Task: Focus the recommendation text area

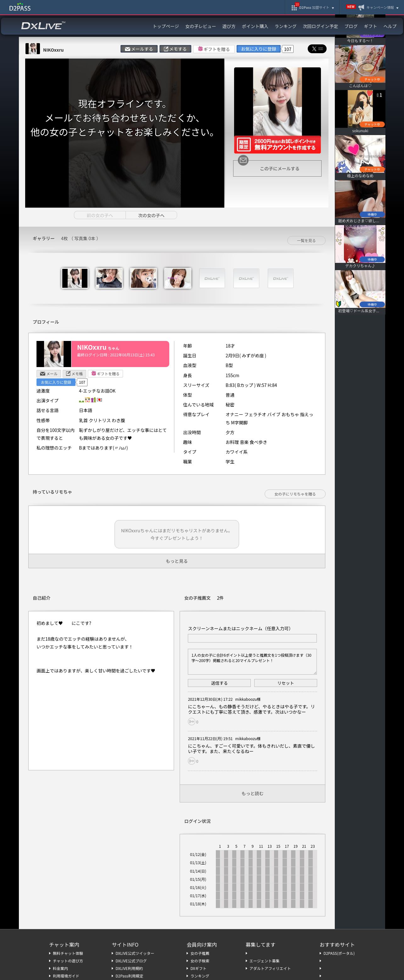Action: (x=252, y=662)
